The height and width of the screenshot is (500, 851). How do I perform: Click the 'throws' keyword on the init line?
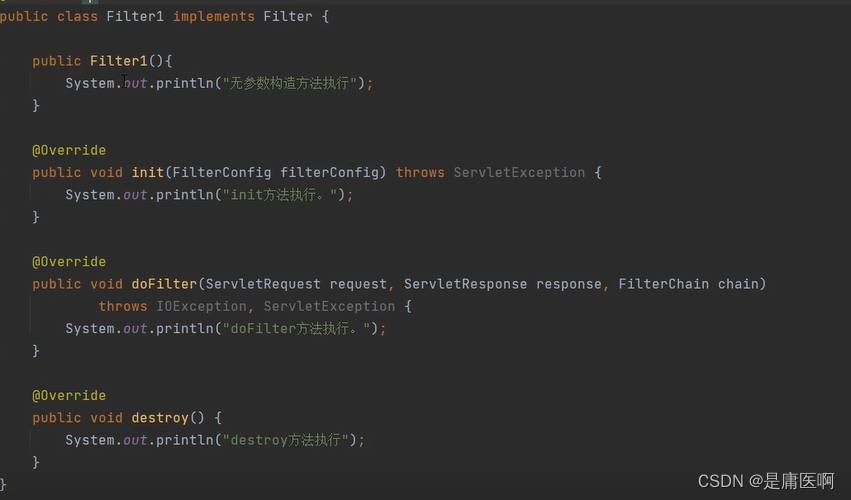coord(420,173)
